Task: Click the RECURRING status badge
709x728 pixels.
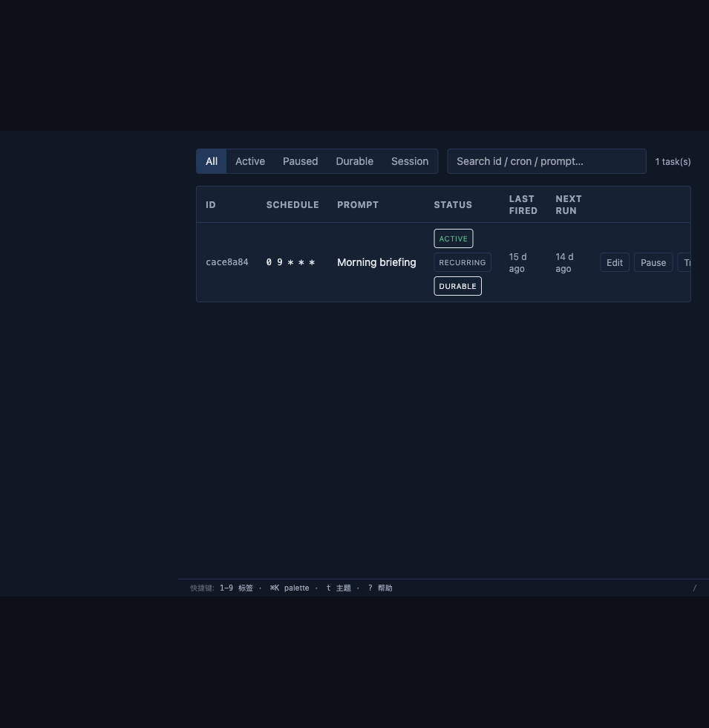Action: point(462,262)
